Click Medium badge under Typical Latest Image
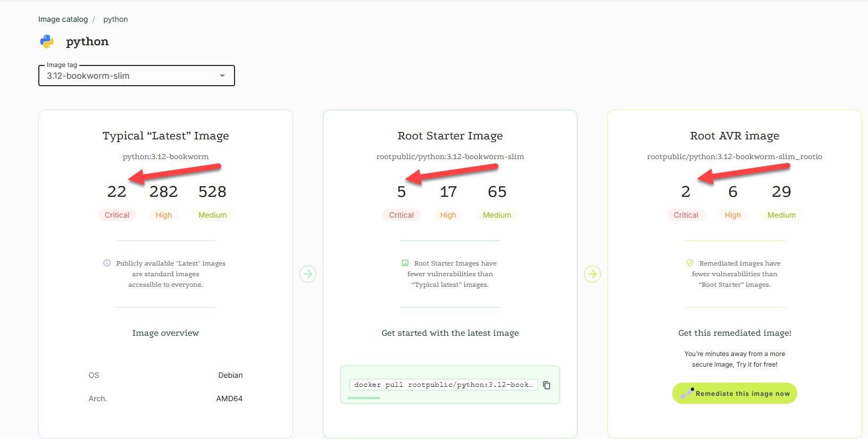The image size is (868, 439). (212, 215)
